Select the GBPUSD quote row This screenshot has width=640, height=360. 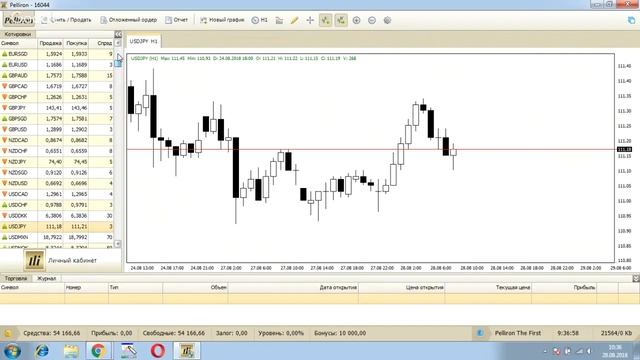tap(57, 129)
